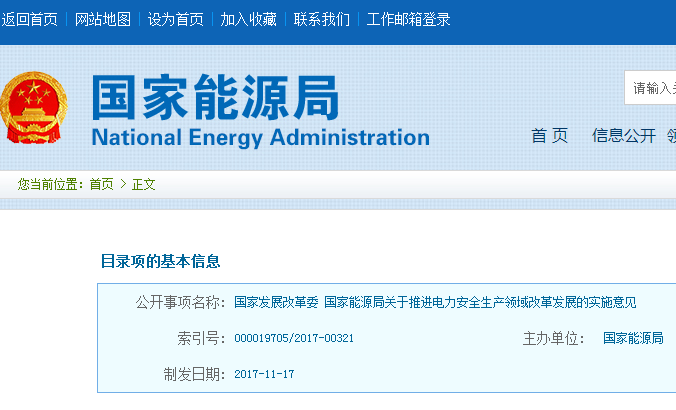Open the 网站地图 site map link

[x=103, y=19]
